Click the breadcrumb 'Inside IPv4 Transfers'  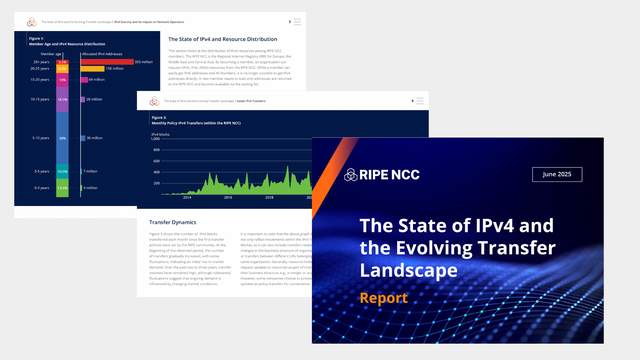(x=251, y=101)
